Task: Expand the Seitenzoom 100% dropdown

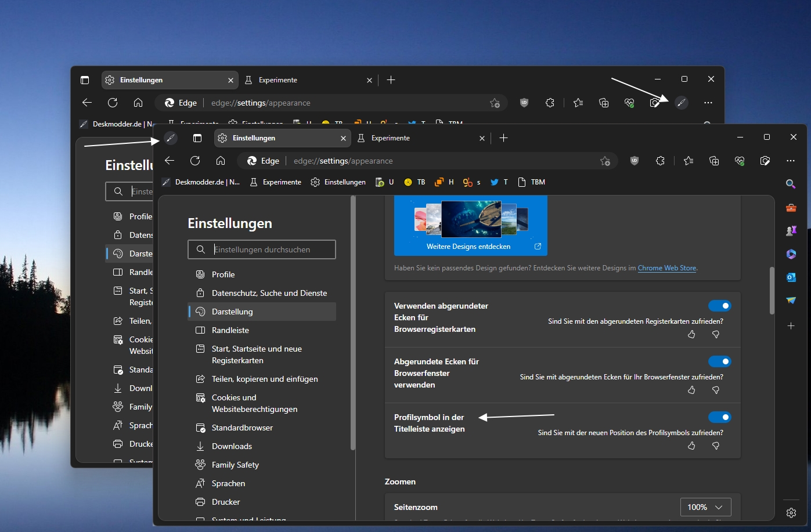Action: tap(705, 507)
